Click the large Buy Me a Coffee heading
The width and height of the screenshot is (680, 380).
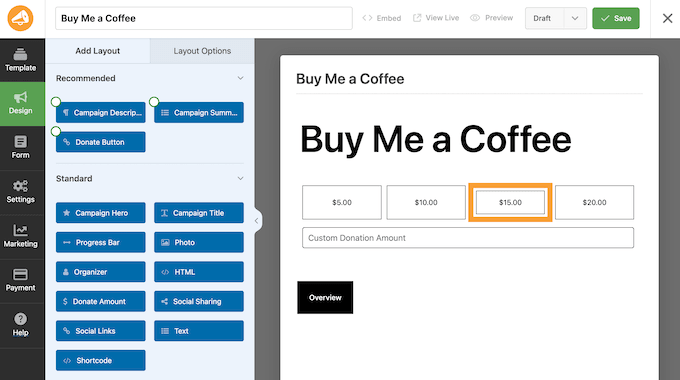435,139
